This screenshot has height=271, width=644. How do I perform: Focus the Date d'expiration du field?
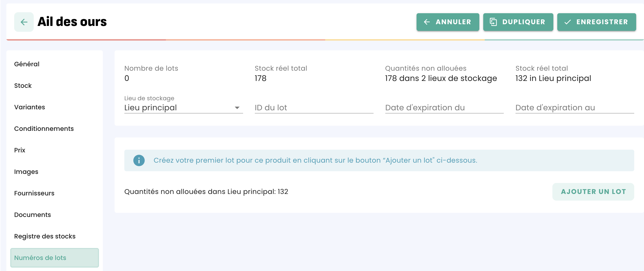tap(444, 108)
